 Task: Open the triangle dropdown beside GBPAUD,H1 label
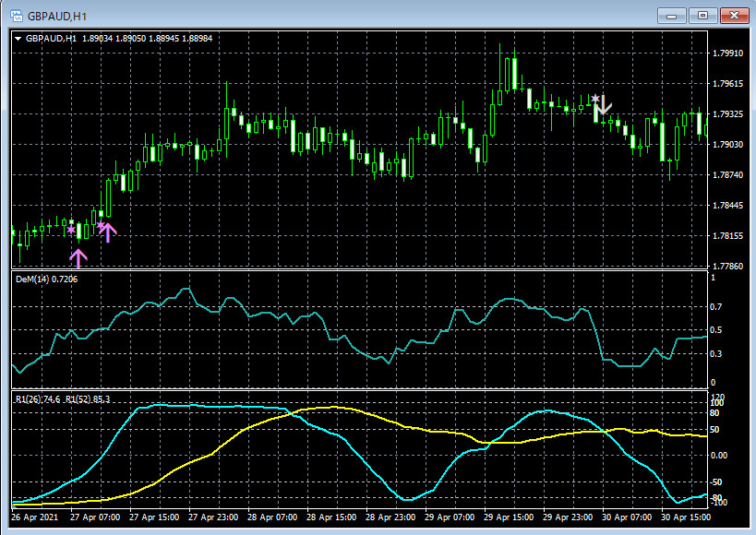click(x=18, y=38)
